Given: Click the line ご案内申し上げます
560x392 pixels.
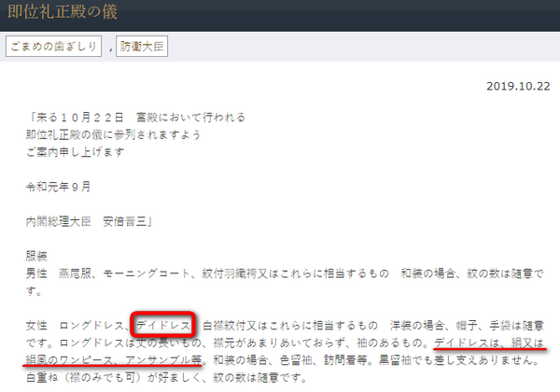Looking at the screenshot, I should pos(76,152).
